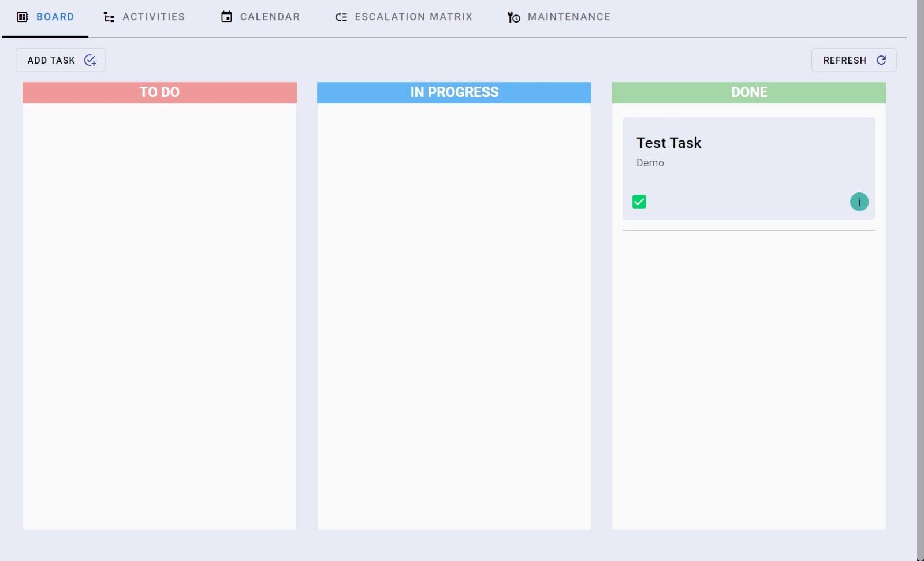Select the Maintenance tab label
This screenshot has height=561, width=924.
click(569, 17)
